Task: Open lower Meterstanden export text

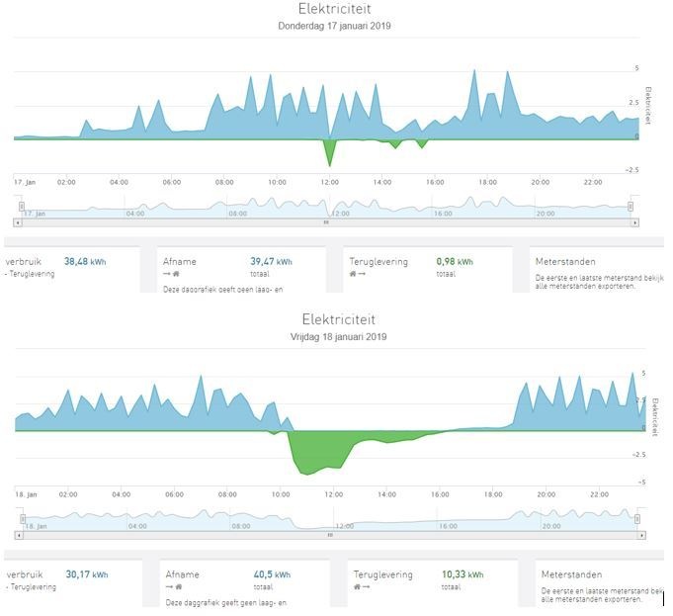Action: pos(602,595)
